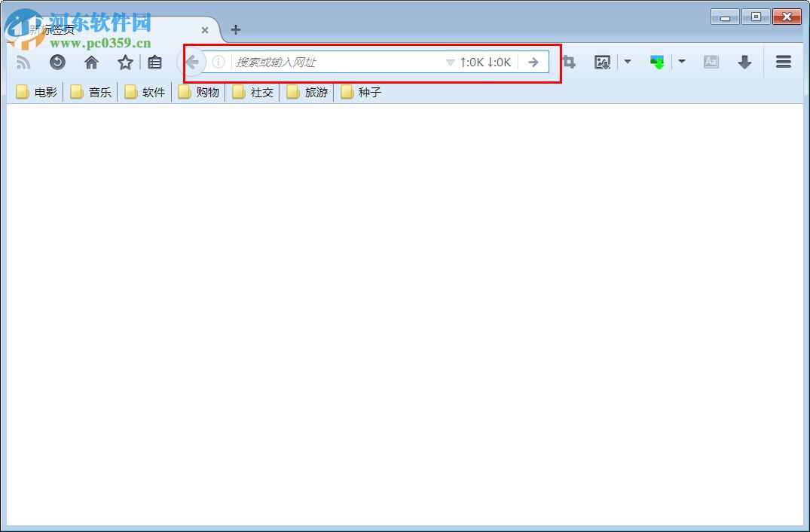Click the session restore history icon
810x532 pixels.
[57, 62]
